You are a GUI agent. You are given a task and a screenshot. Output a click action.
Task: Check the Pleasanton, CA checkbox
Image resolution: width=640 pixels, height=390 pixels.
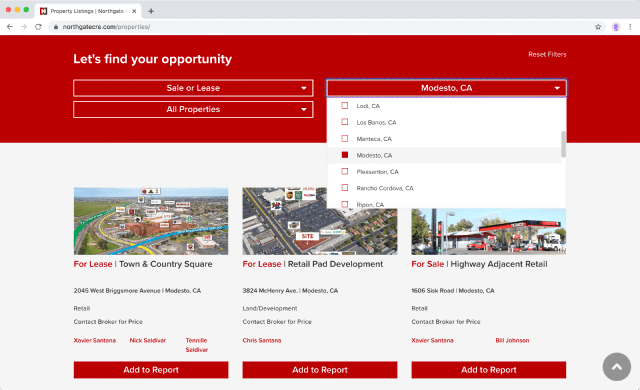345,171
